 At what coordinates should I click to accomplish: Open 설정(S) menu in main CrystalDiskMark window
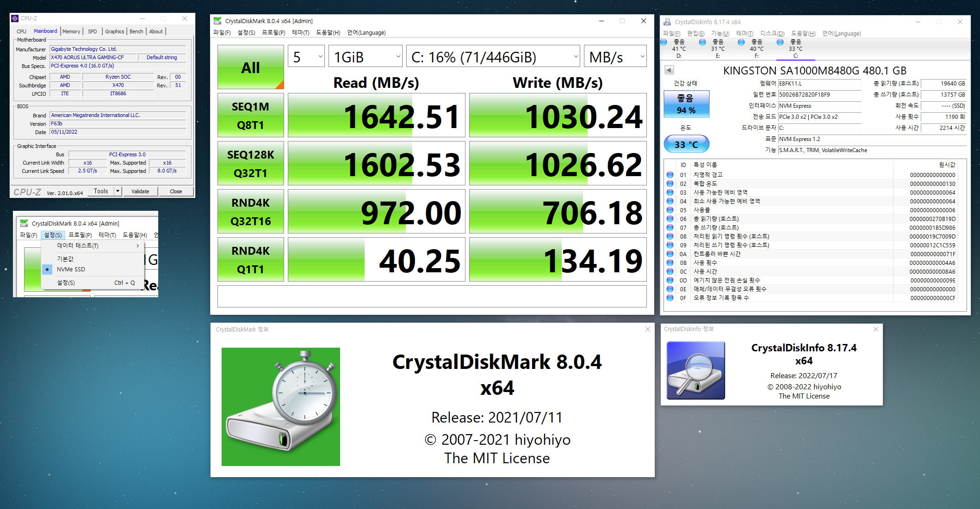click(x=246, y=32)
